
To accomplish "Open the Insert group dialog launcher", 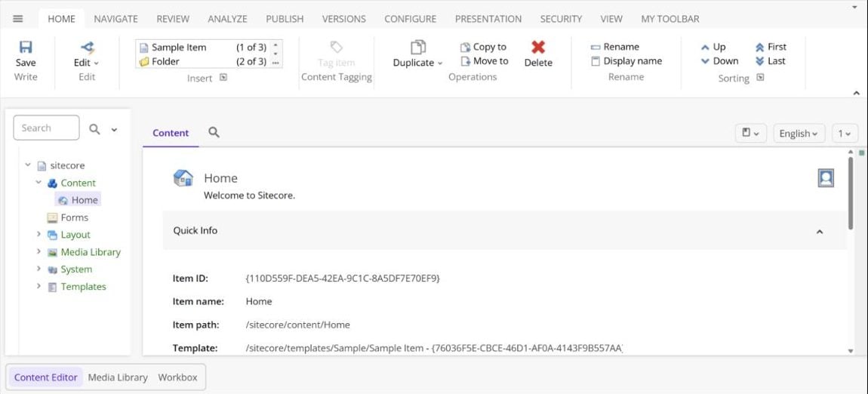I will click(223, 78).
